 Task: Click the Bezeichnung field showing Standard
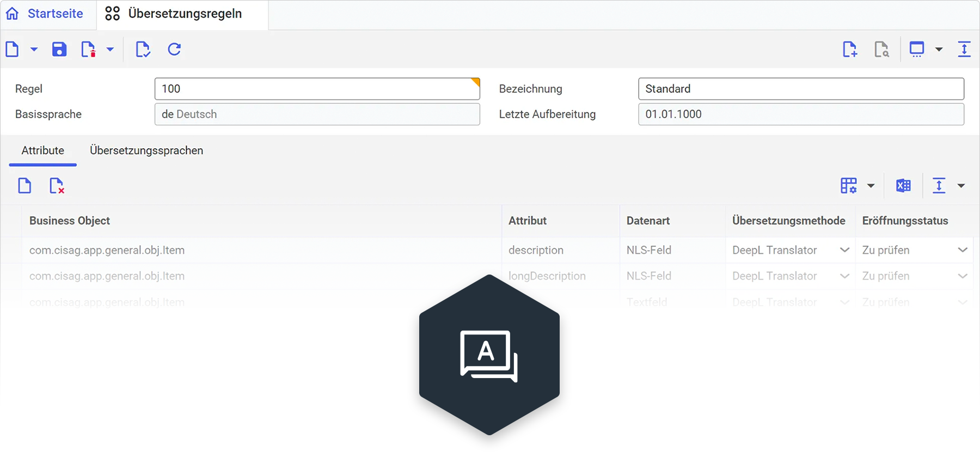801,89
